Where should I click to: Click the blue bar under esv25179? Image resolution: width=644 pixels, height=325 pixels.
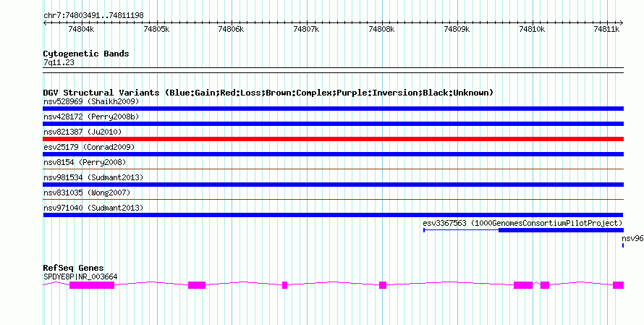pyautogui.click(x=333, y=154)
